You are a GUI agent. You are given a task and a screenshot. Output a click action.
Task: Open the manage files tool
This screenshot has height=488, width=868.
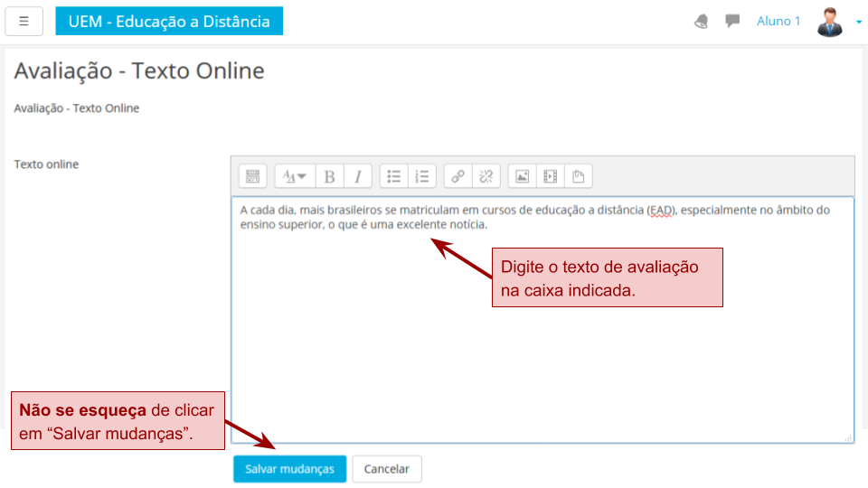(578, 176)
